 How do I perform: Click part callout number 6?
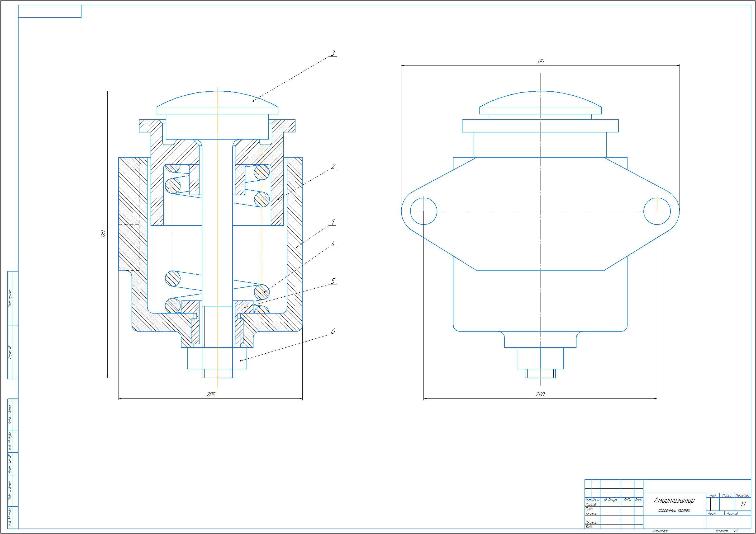click(333, 331)
